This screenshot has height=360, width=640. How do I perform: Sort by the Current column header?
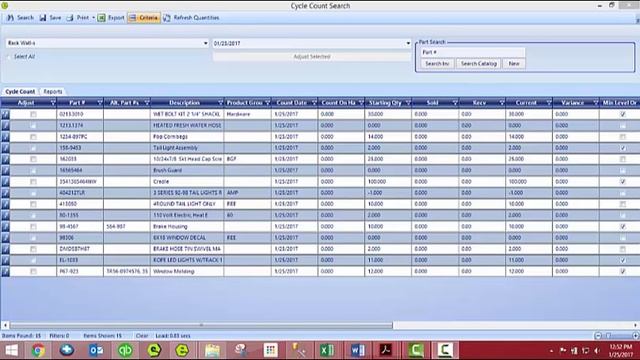pyautogui.click(x=526, y=103)
